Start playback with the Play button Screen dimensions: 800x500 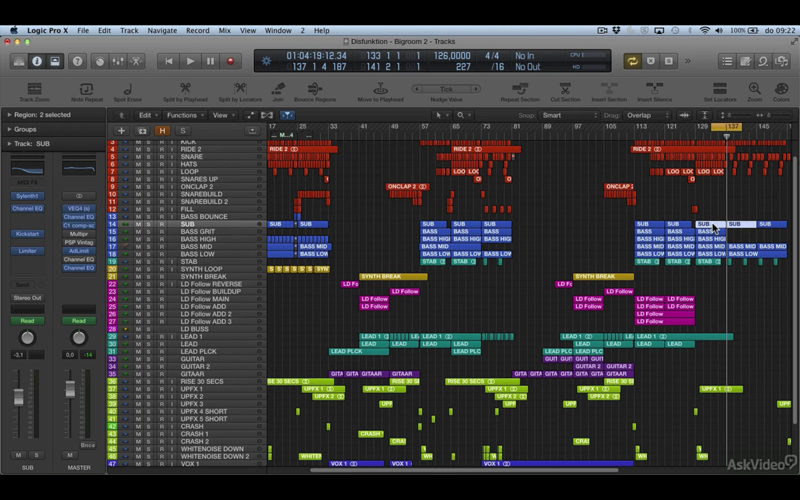190,61
